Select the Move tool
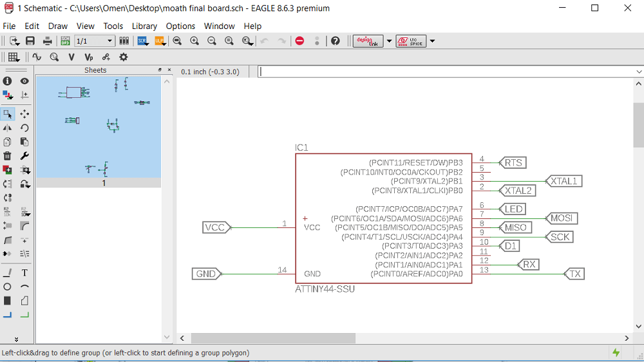The height and width of the screenshot is (362, 644). 24,114
